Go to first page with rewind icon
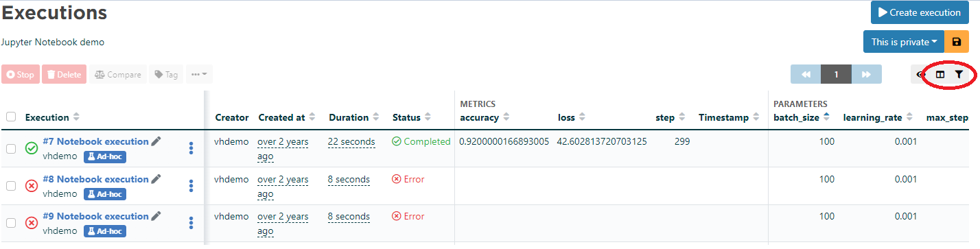Screen dimensions: 980x249 806,74
